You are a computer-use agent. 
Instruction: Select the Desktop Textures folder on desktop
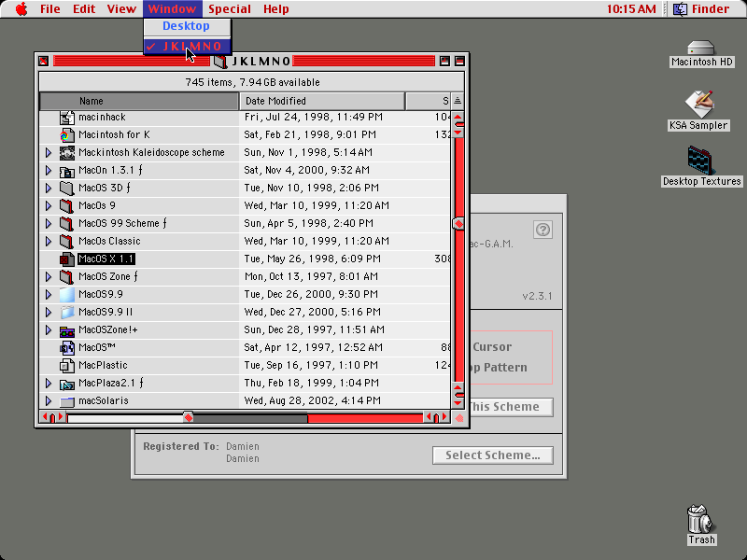(x=701, y=161)
